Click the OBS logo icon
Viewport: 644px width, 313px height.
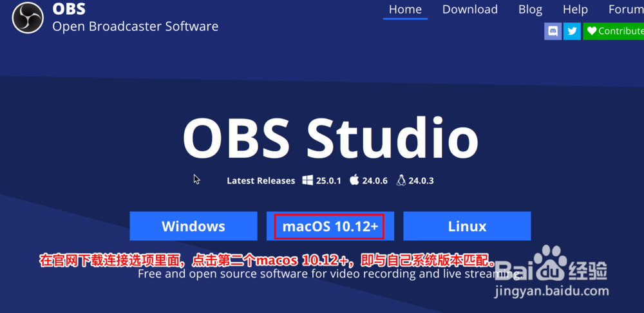tap(28, 17)
